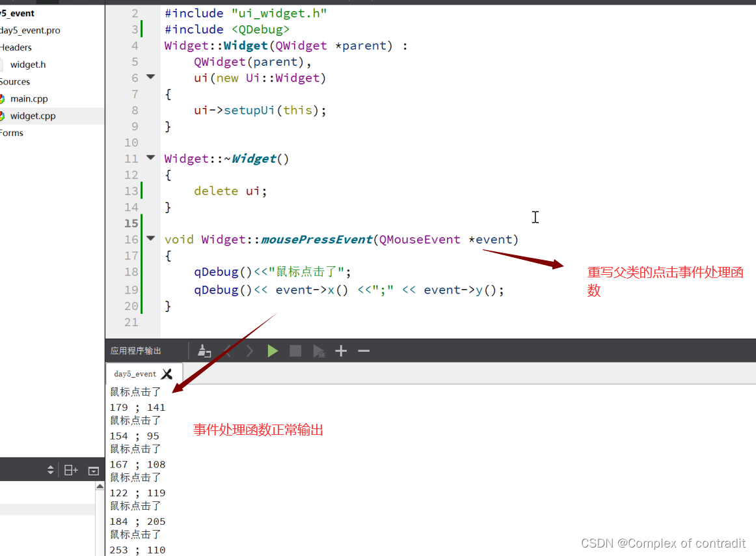Close the day5_event output tab

click(x=167, y=374)
